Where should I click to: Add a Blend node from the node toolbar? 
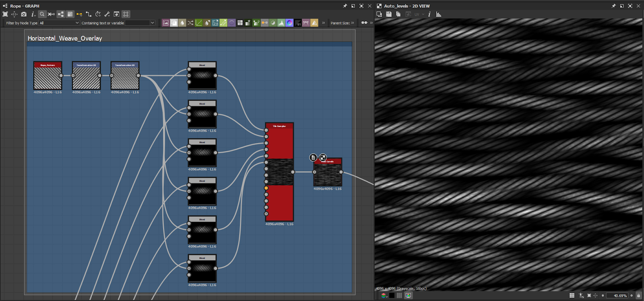point(174,23)
